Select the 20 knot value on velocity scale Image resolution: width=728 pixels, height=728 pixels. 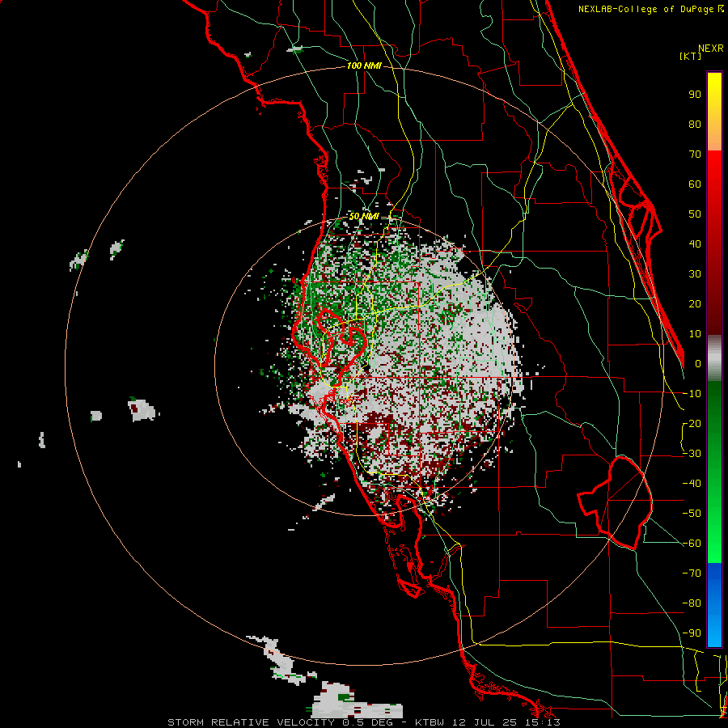tap(695, 304)
